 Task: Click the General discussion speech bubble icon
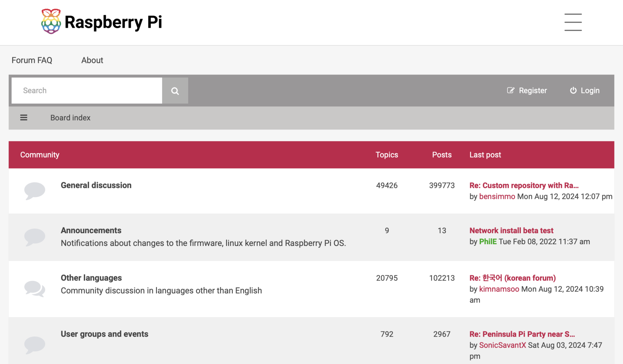click(35, 191)
